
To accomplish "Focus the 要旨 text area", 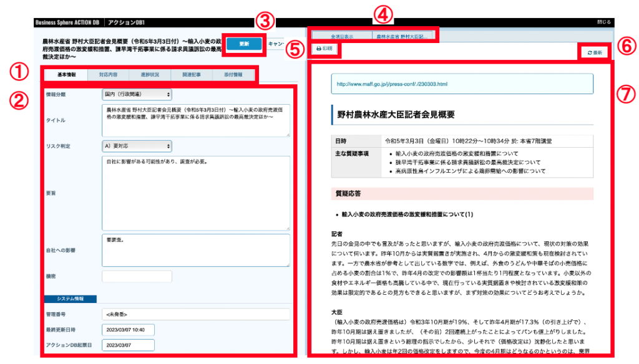I will pyautogui.click(x=195, y=192).
